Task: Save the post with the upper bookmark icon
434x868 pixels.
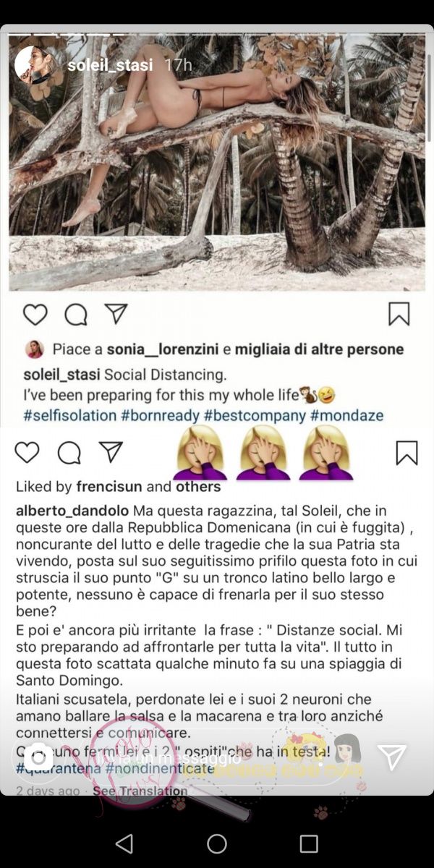Action: pyautogui.click(x=399, y=314)
